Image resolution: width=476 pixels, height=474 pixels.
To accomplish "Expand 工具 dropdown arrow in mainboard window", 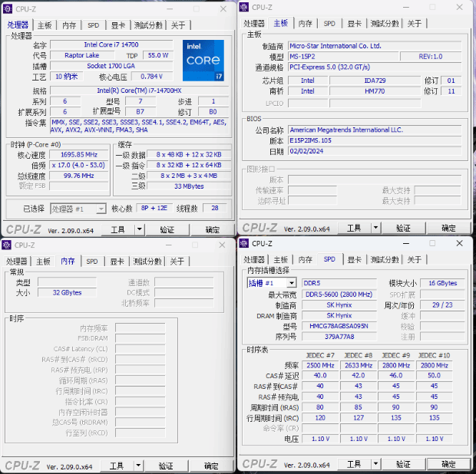I will tap(375, 228).
